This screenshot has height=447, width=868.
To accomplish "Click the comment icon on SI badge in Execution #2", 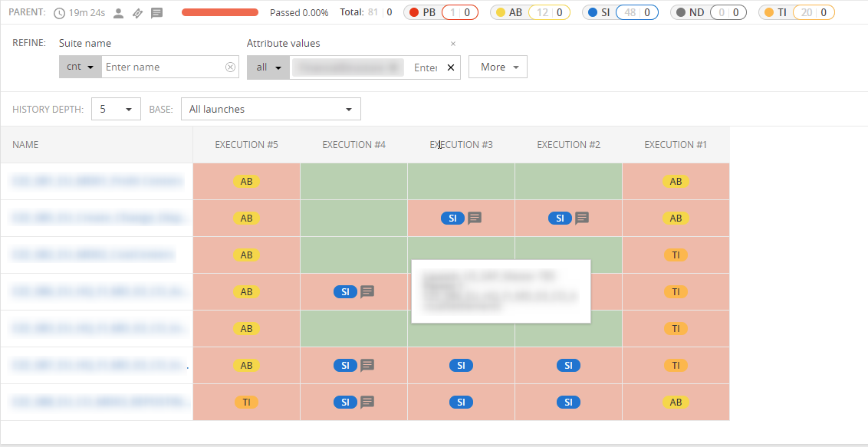I will click(581, 218).
